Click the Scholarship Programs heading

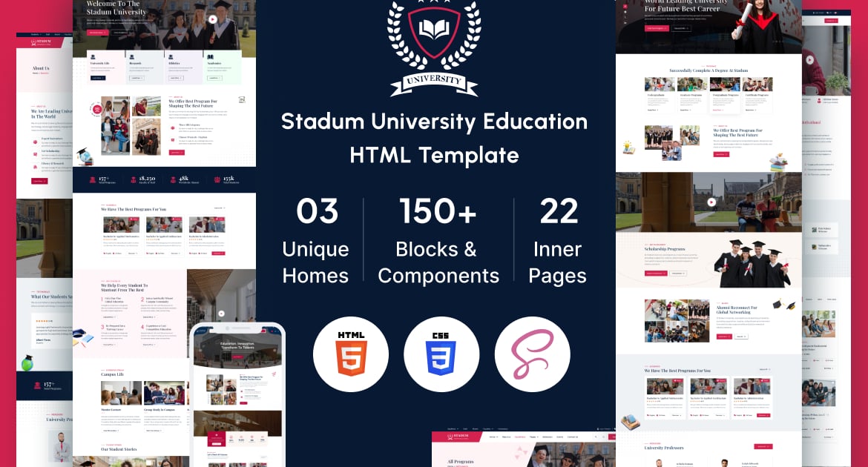(x=665, y=249)
